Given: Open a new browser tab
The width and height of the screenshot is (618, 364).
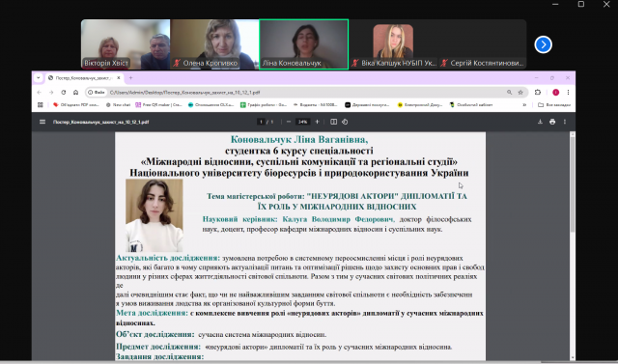Looking at the screenshot, I should click(x=131, y=78).
